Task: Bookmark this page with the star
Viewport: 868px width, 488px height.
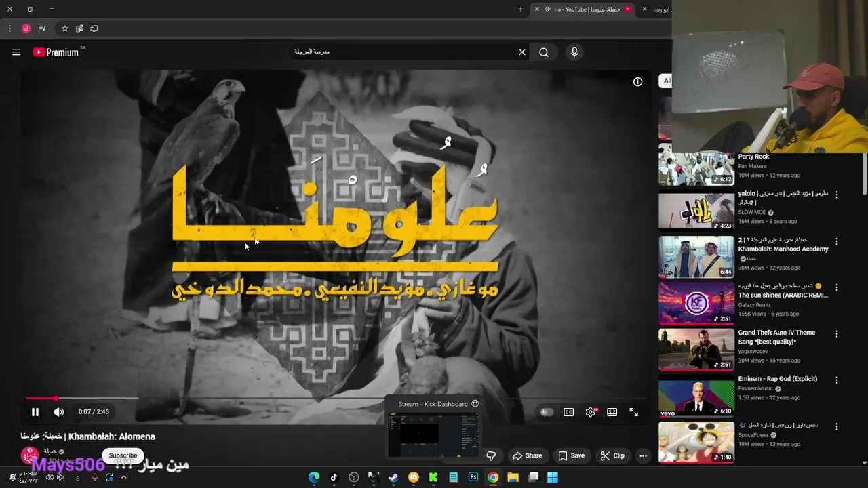Action: tap(64, 28)
